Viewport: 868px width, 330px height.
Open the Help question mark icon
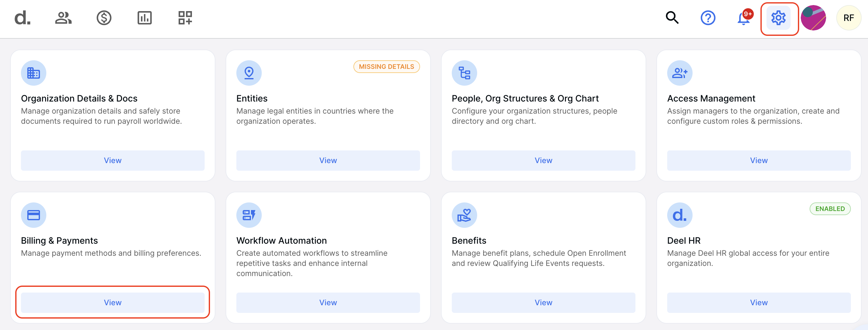click(x=707, y=18)
